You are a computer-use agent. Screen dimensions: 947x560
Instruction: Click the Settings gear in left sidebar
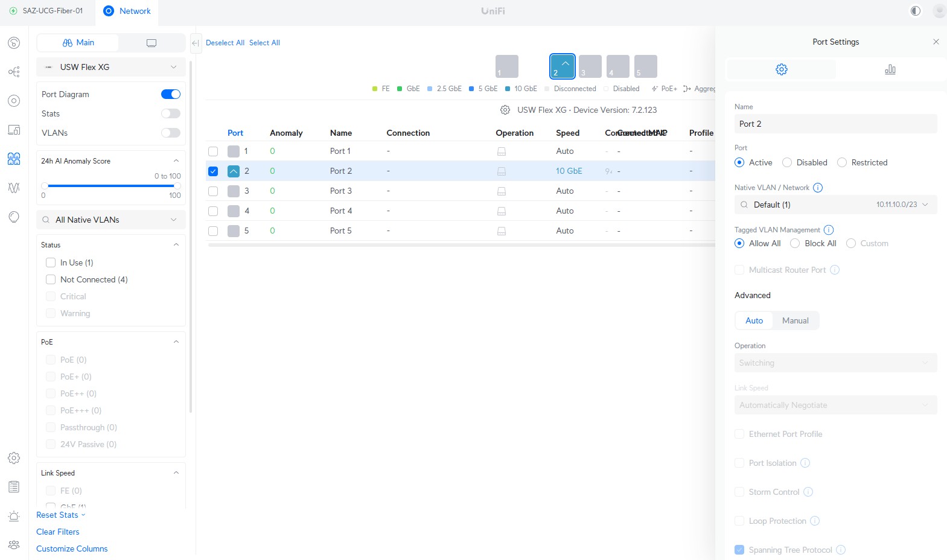pos(14,458)
